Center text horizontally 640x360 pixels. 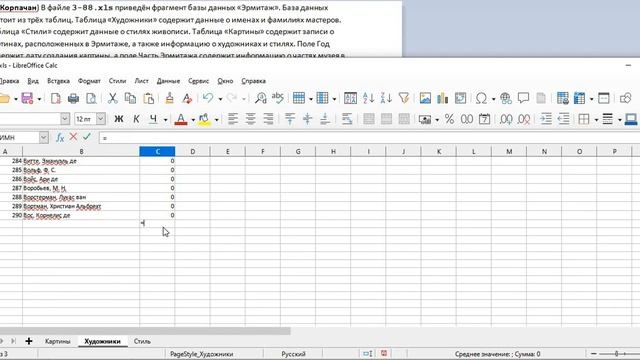(251, 119)
